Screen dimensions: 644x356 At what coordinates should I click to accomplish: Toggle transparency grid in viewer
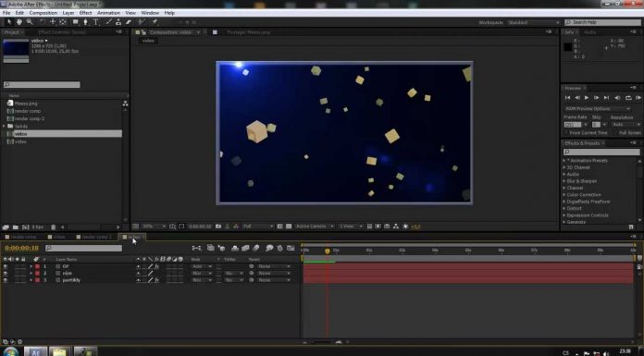289,227
